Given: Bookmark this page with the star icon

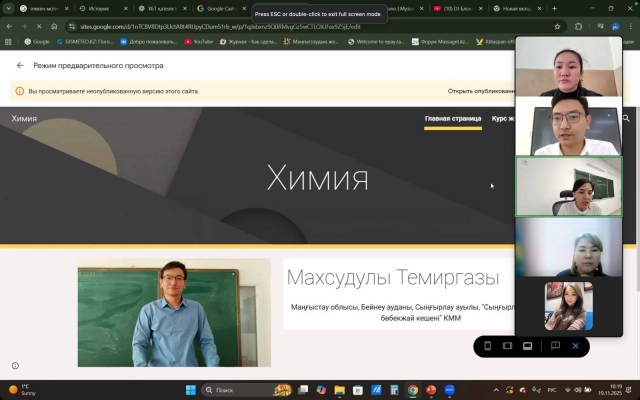Looking at the screenshot, I should 556,26.
